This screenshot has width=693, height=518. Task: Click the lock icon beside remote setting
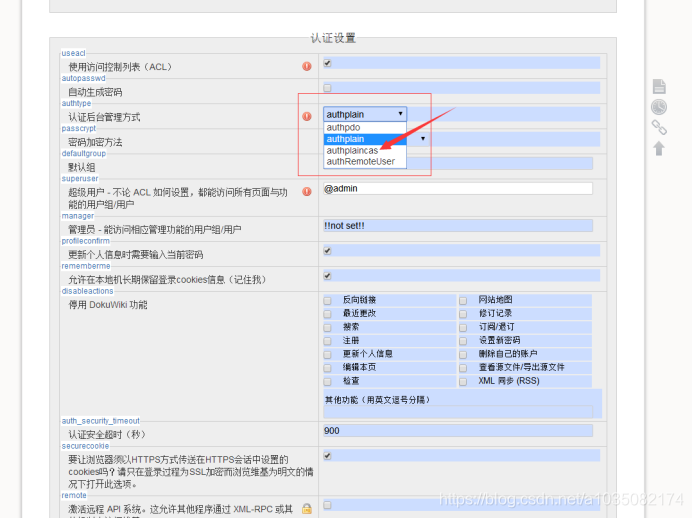pos(307,509)
